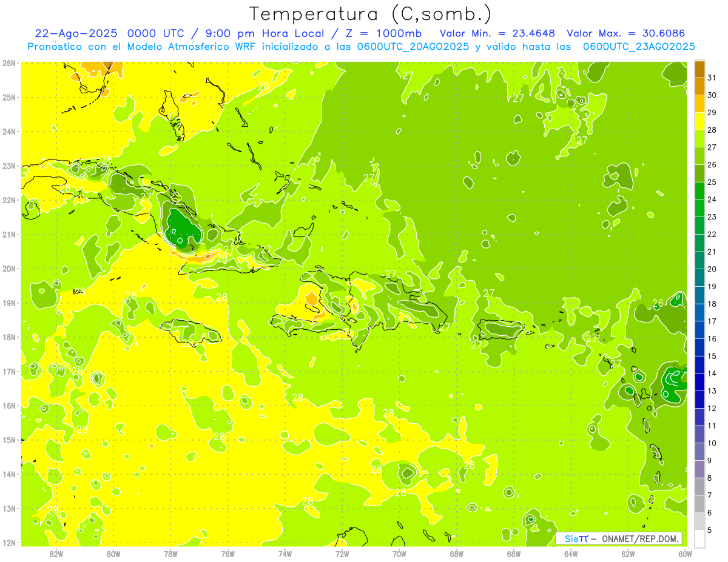The width and height of the screenshot is (728, 562).
Task: Click the "16" legend label
Action: pyautogui.click(x=712, y=338)
